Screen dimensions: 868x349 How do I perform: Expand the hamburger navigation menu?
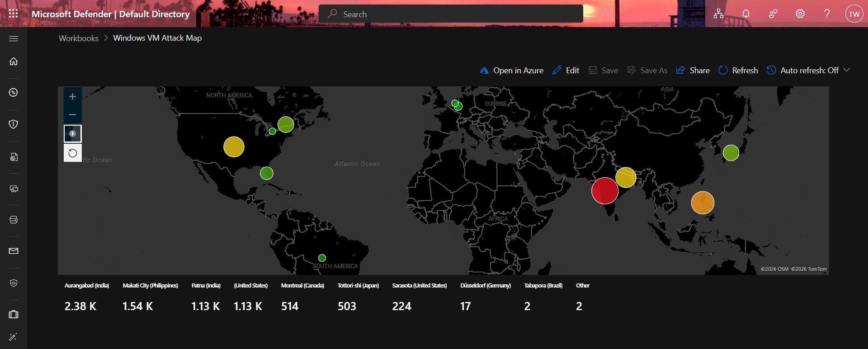tap(14, 38)
